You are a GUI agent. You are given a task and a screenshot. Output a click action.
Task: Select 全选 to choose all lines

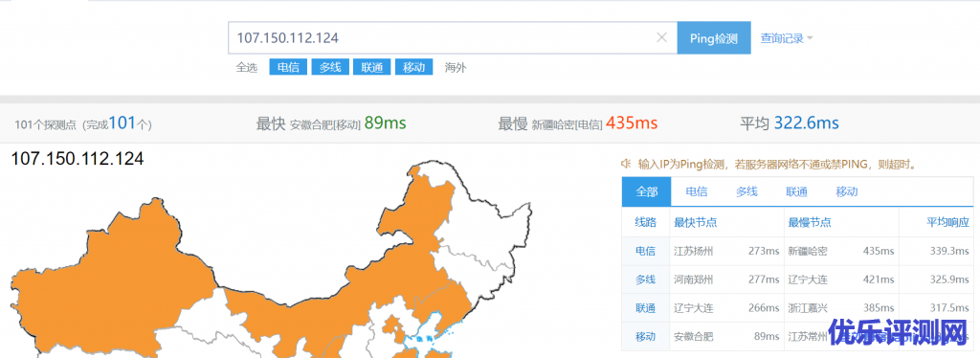pos(246,67)
